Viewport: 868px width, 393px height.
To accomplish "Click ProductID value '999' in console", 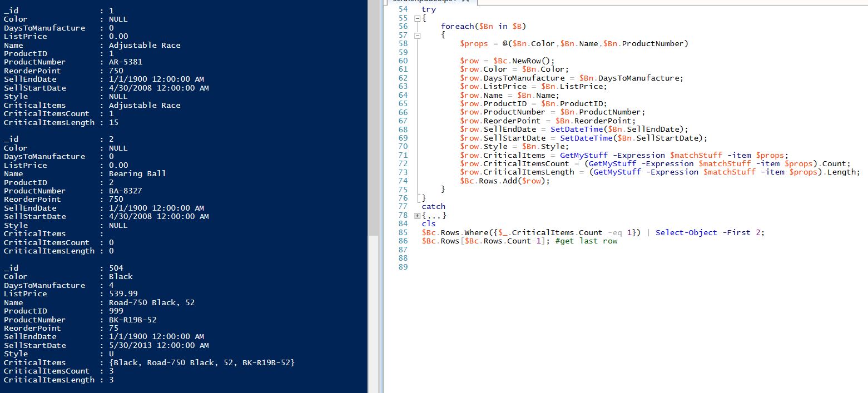I will (116, 311).
